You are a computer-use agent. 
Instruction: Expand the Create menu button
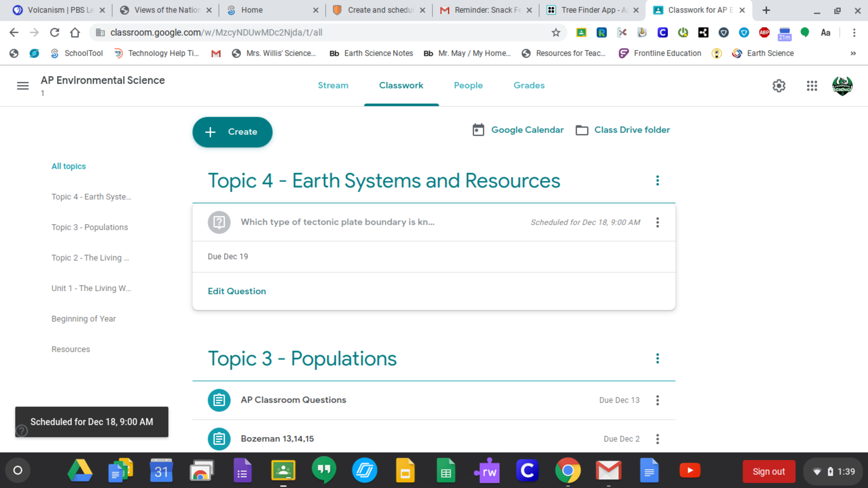(232, 132)
